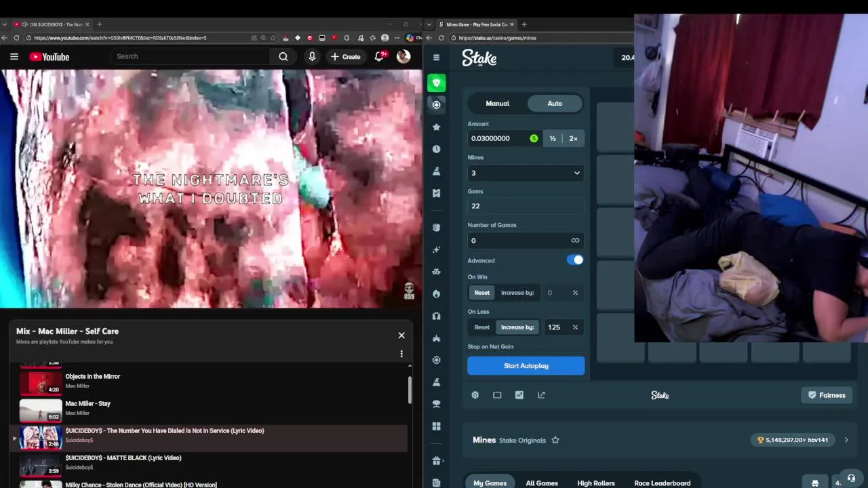The image size is (868, 488).
Task: Select Increase by under On Win
Action: pyautogui.click(x=517, y=293)
